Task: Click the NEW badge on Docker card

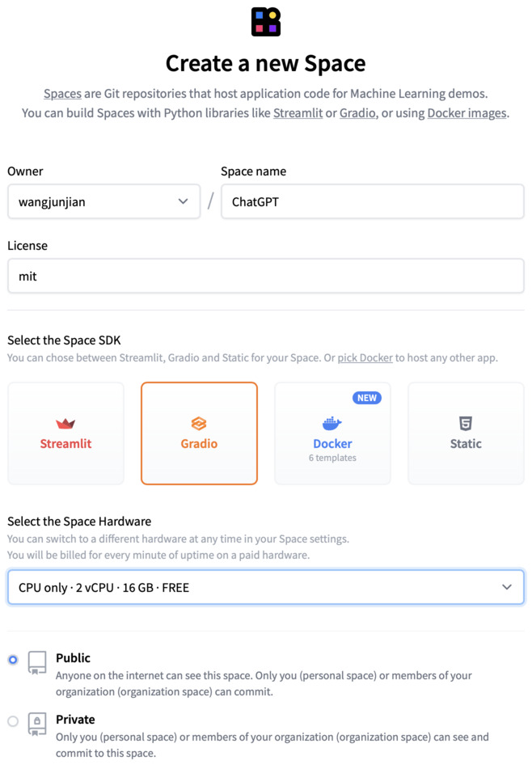Action: click(367, 398)
